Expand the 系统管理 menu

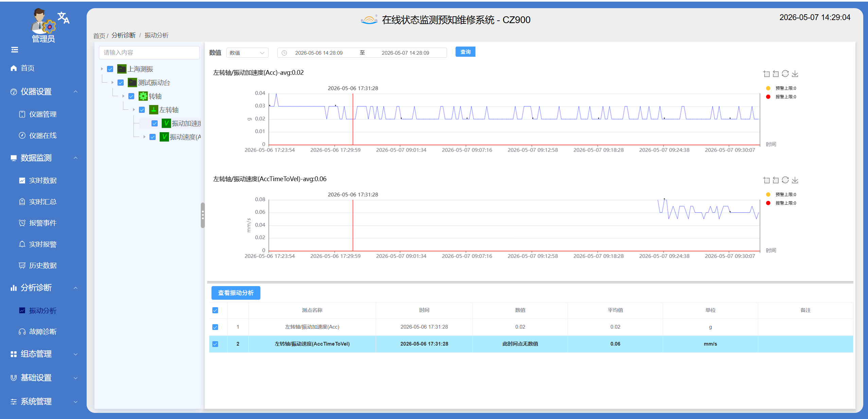(x=43, y=402)
